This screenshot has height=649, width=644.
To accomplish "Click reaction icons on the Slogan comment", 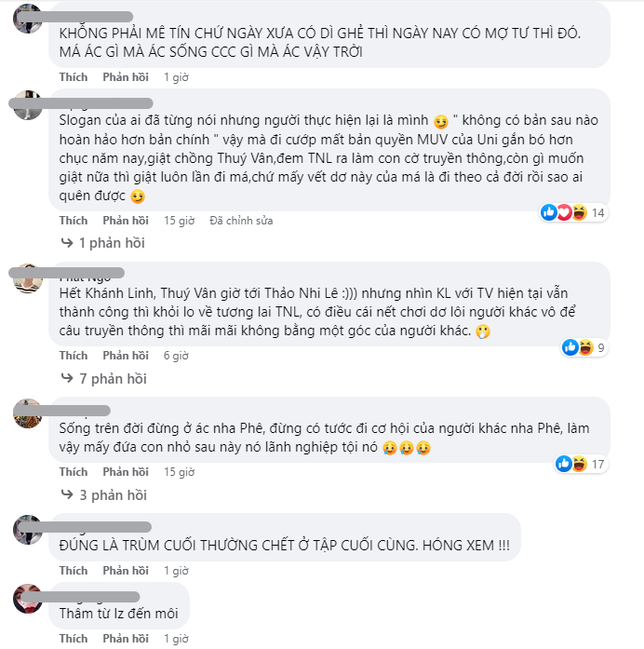I will click(x=564, y=213).
